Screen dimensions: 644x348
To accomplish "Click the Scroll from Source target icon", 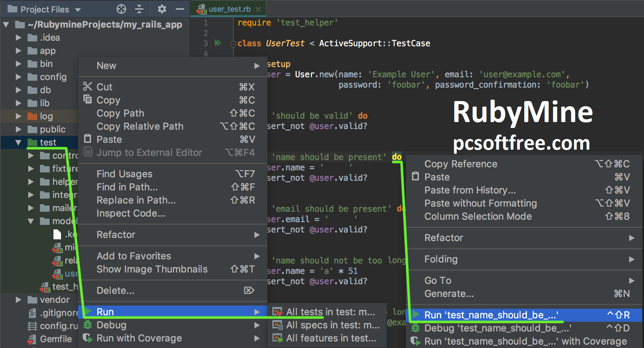I will point(121,9).
